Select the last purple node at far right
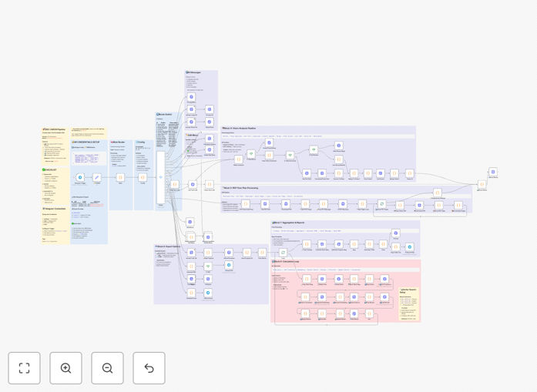 pyautogui.click(x=493, y=172)
